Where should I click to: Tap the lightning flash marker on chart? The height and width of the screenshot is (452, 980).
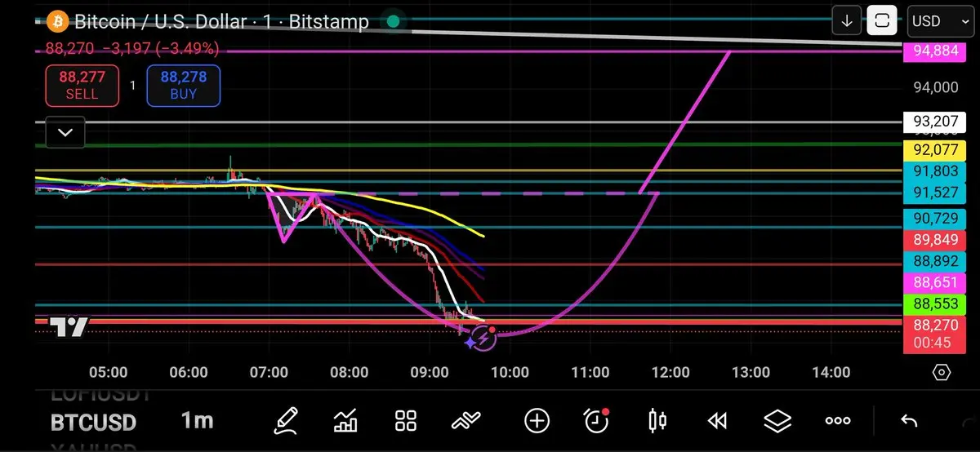[x=483, y=337]
